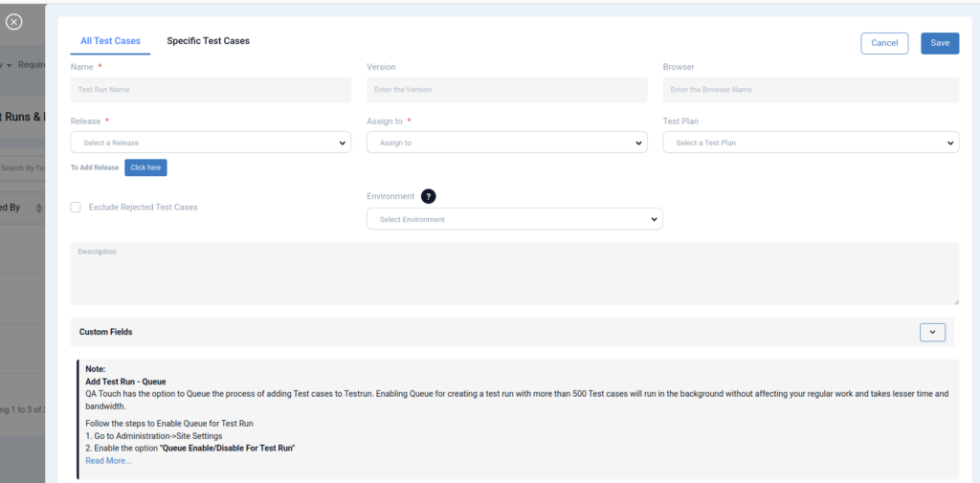Expand Custom Fields with the chevron button

932,332
